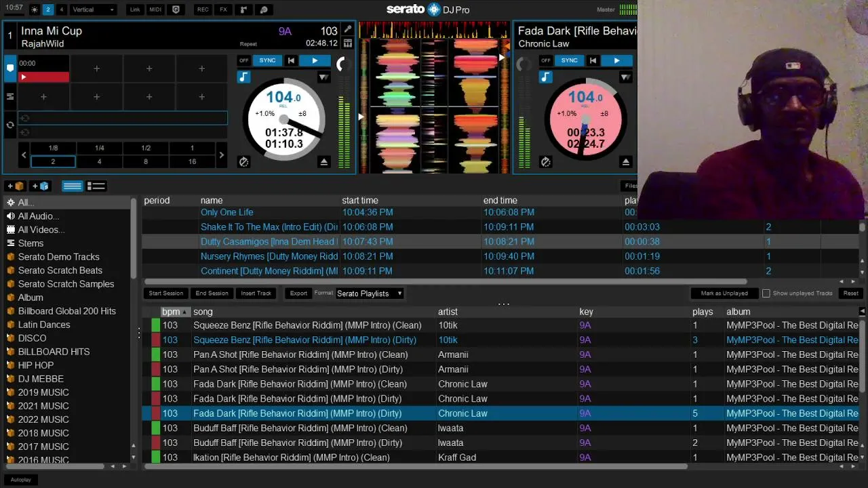This screenshot has width=868, height=488.
Task: Sort tracks by artist column header
Action: tap(448, 312)
